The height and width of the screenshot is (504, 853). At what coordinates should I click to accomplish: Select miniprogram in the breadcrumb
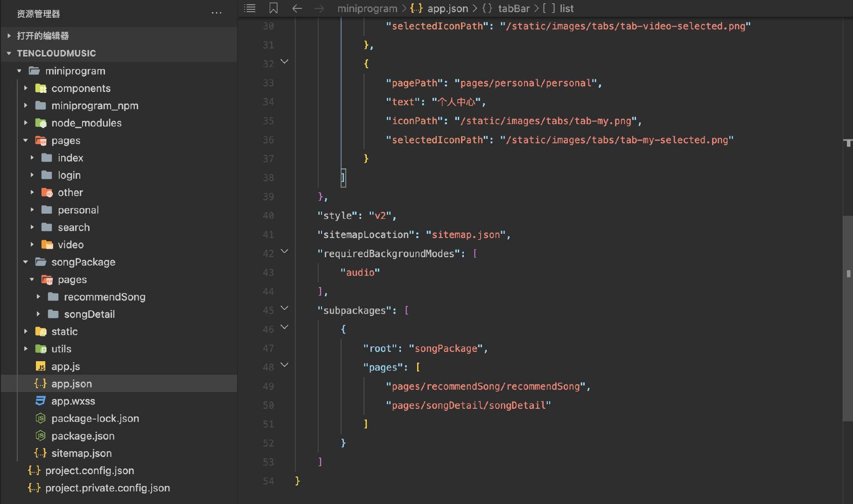click(367, 8)
